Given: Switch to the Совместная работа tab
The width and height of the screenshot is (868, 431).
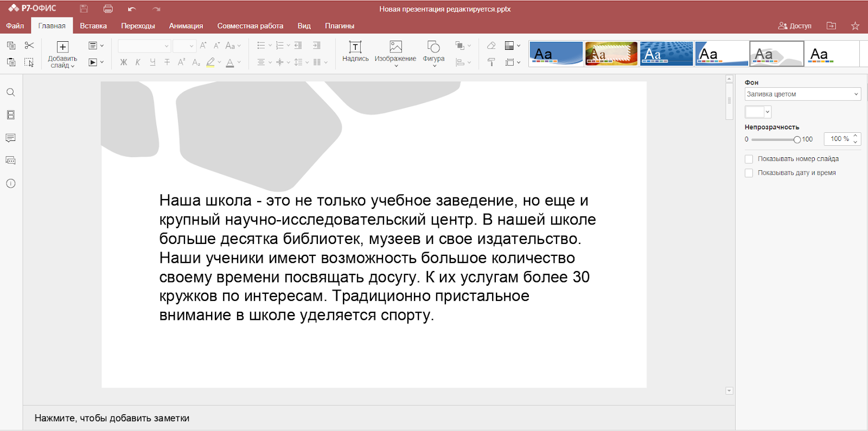Looking at the screenshot, I should point(250,25).
